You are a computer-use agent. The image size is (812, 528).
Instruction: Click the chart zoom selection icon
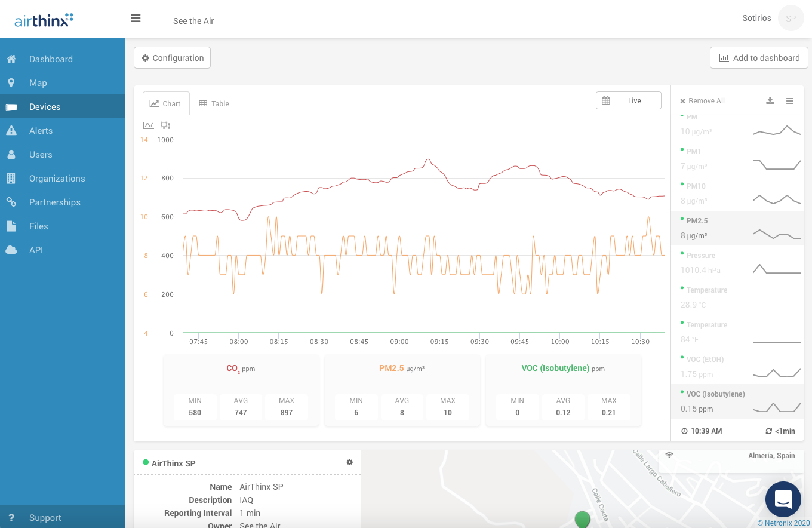coord(165,125)
